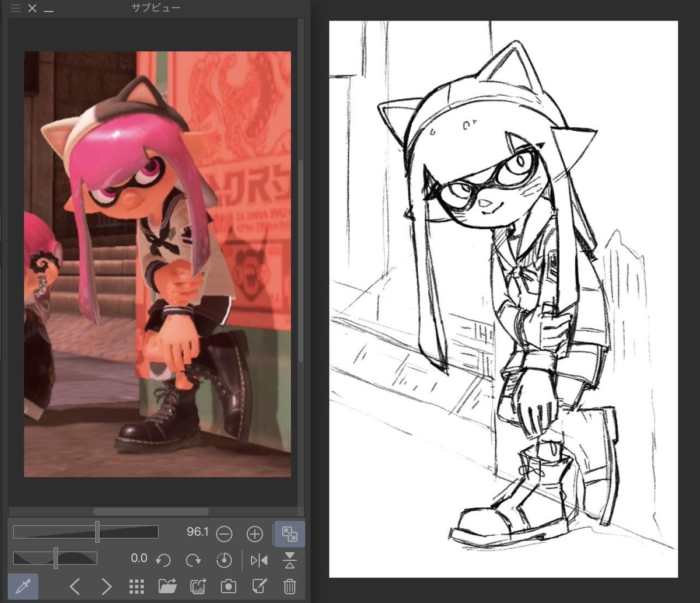This screenshot has height=603, width=700.
Task: Click the camera icon in sub view
Action: 229,587
